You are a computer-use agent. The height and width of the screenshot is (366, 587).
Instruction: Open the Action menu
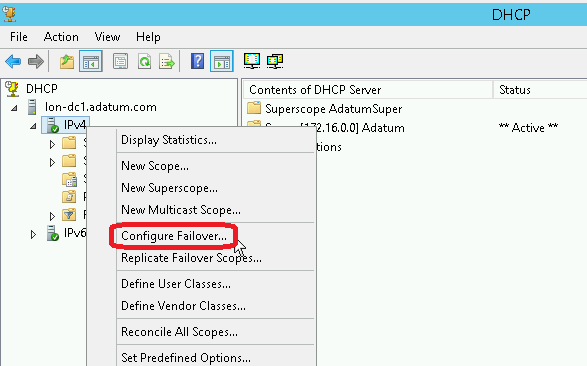61,37
